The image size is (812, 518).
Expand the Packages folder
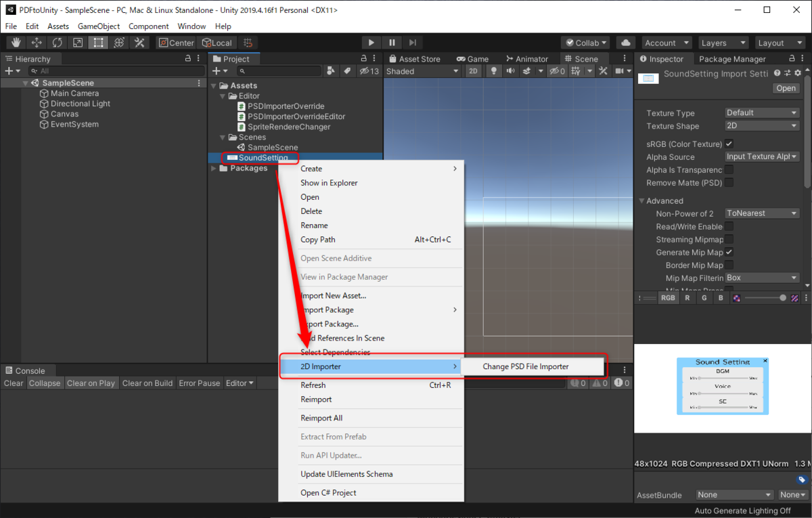tap(215, 168)
